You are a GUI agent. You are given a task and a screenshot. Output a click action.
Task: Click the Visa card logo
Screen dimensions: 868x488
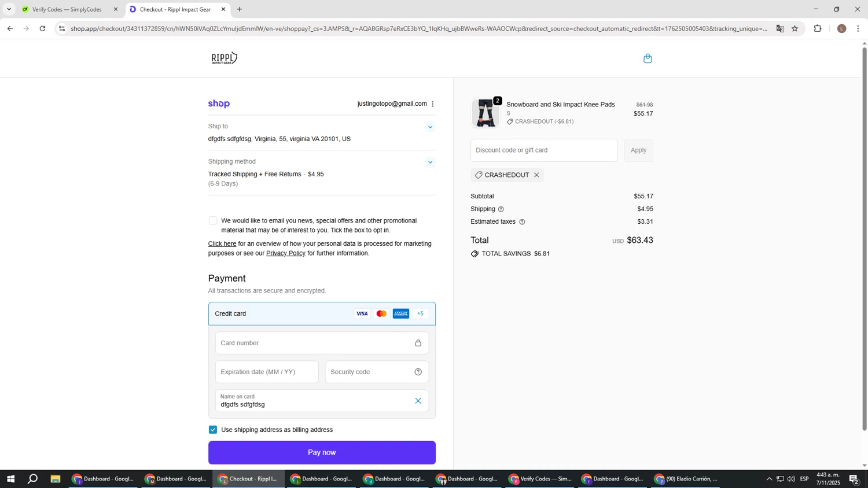tap(362, 314)
